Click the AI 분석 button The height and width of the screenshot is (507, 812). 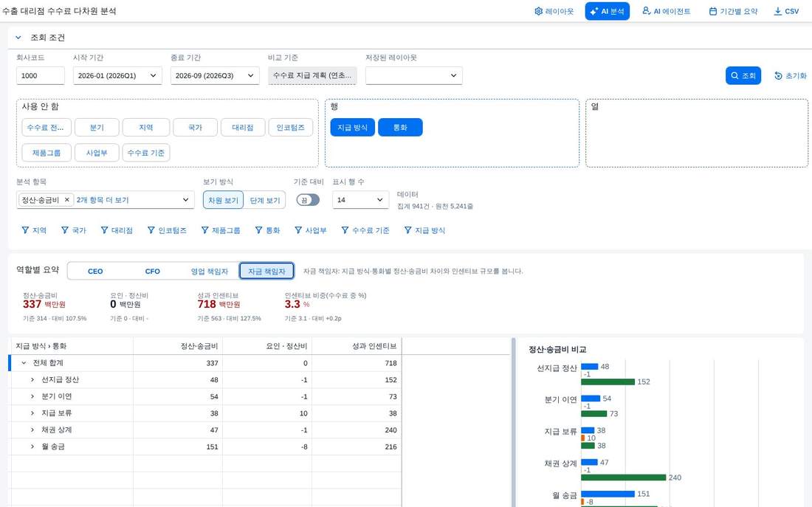607,11
